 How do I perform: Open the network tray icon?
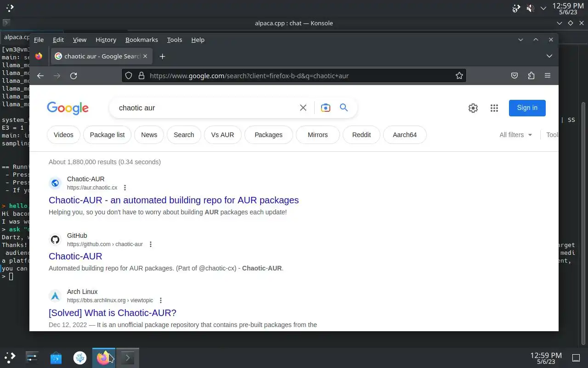pyautogui.click(x=516, y=8)
